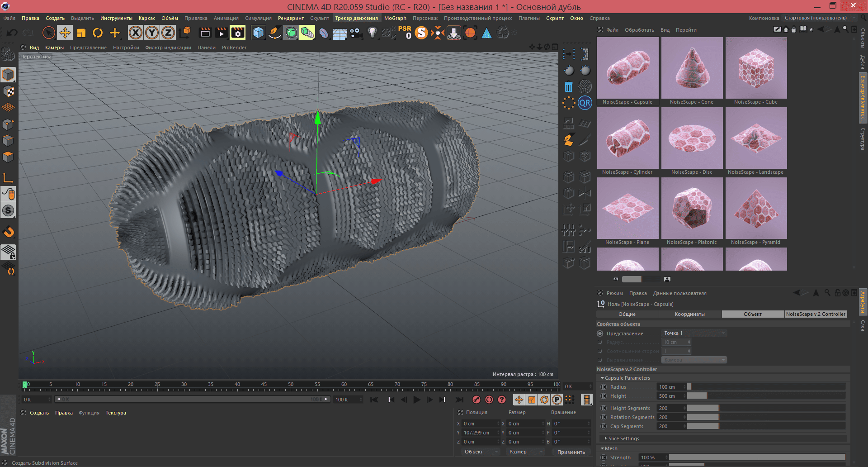Toggle Y axis lock

(x=152, y=33)
